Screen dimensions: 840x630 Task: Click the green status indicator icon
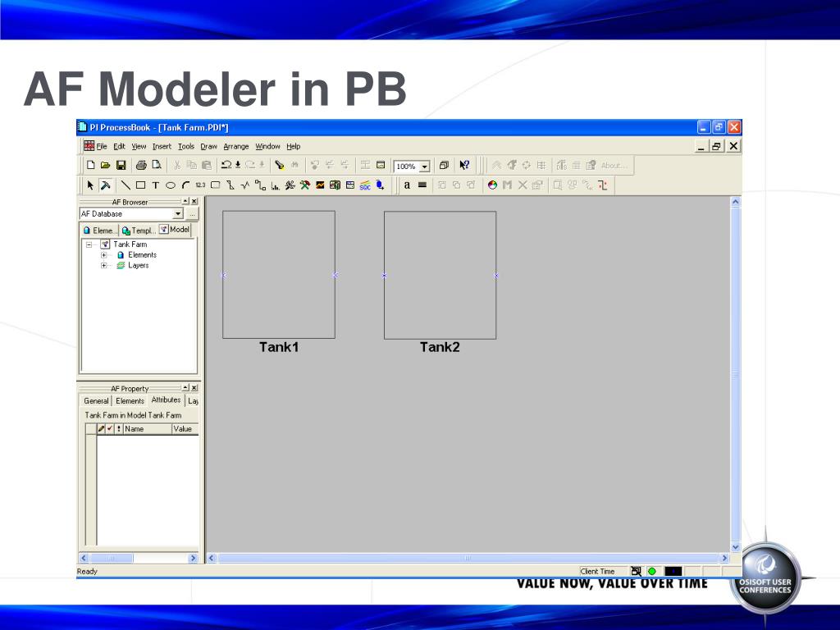652,572
